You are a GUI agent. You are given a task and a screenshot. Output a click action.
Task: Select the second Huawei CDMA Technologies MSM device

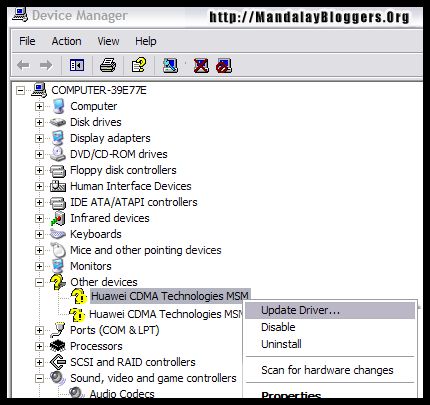point(166,314)
